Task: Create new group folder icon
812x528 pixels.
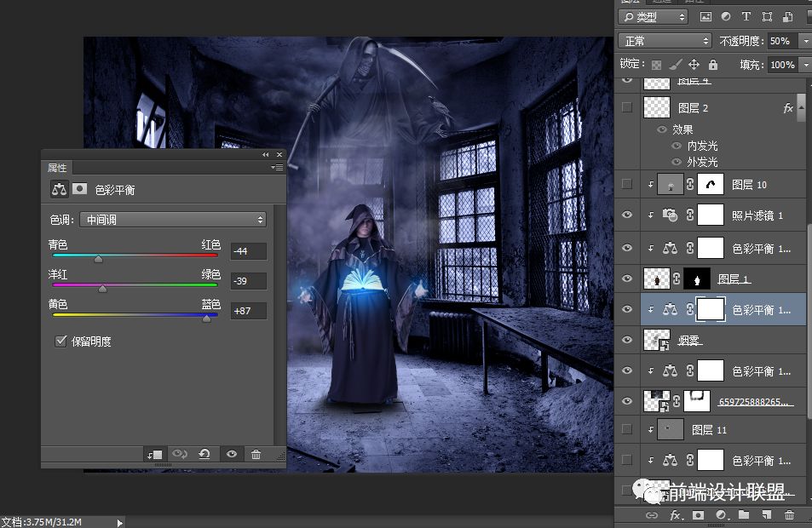Action: (744, 514)
